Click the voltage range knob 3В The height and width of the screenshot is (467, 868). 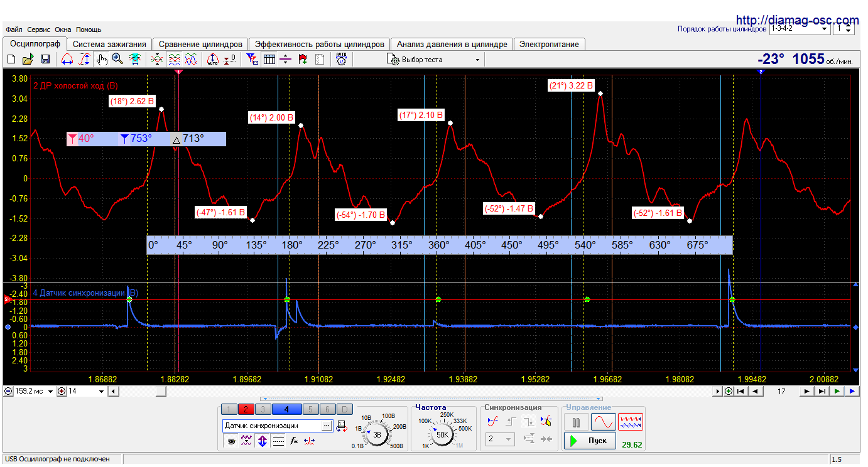(x=377, y=434)
